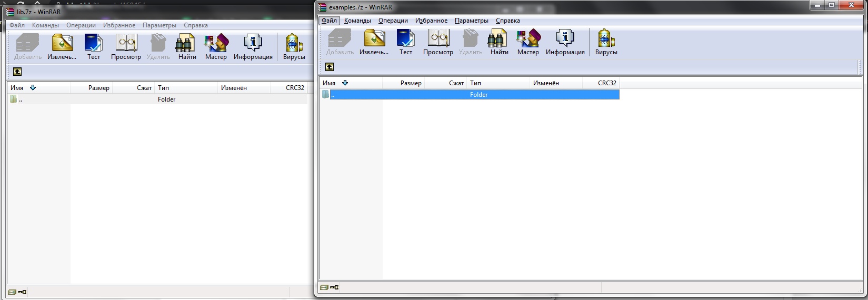Viewport: 868px width, 300px height.
Task: Show Информация in examples.7z window
Action: point(565,42)
